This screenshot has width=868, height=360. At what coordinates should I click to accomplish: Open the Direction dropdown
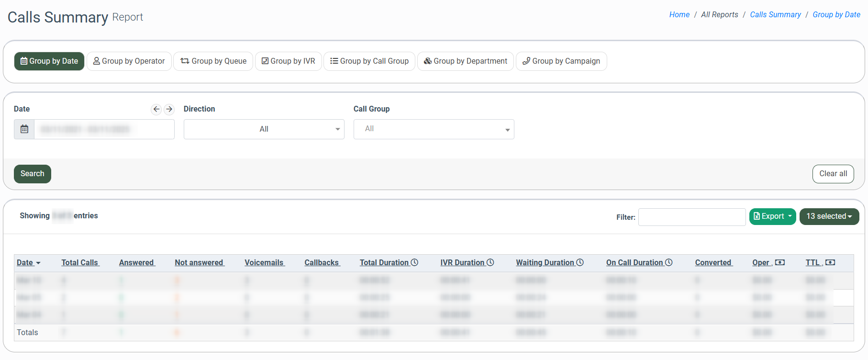[x=264, y=129]
